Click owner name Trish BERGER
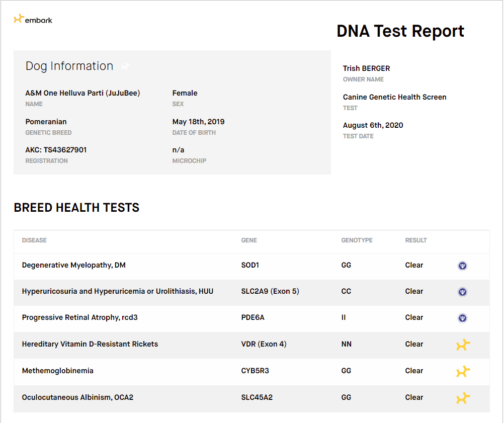 pos(366,68)
